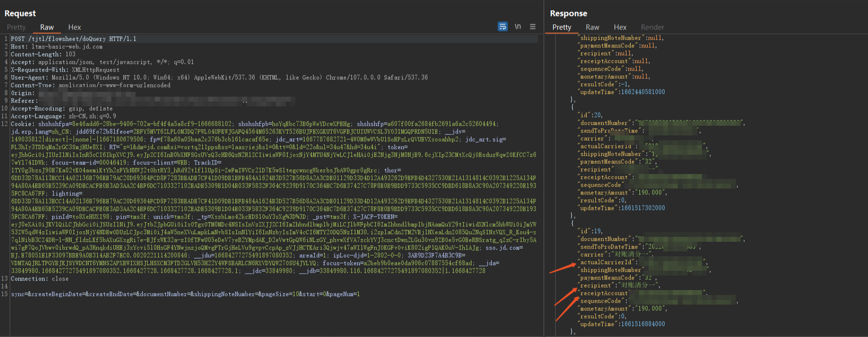Click "sequenceCode":null in the response
The width and height of the screenshot is (868, 337).
coord(610,69)
